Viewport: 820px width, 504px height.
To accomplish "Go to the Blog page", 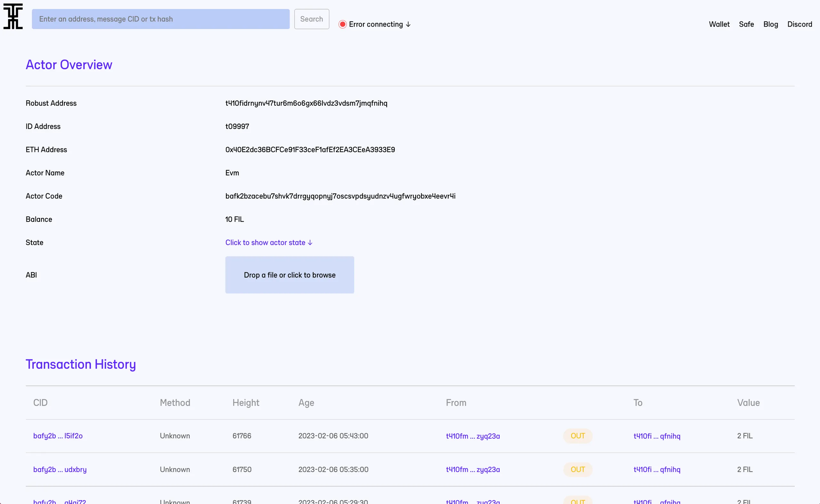I will (770, 24).
